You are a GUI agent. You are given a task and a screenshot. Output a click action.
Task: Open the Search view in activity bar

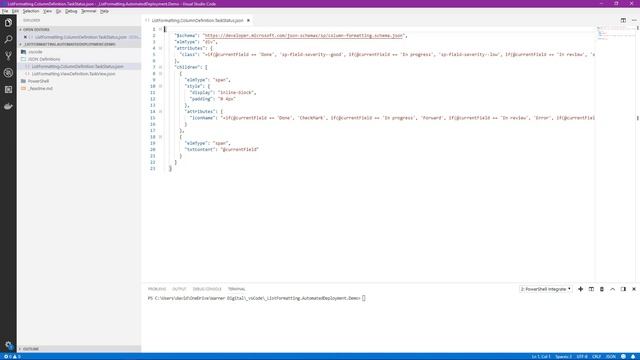8,40
